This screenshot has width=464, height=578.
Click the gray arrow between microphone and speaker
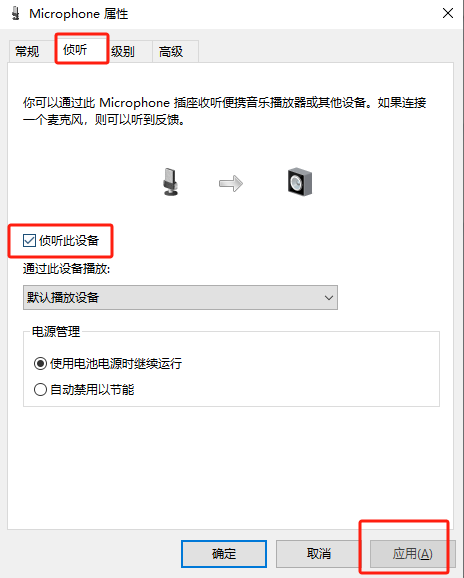click(x=231, y=183)
